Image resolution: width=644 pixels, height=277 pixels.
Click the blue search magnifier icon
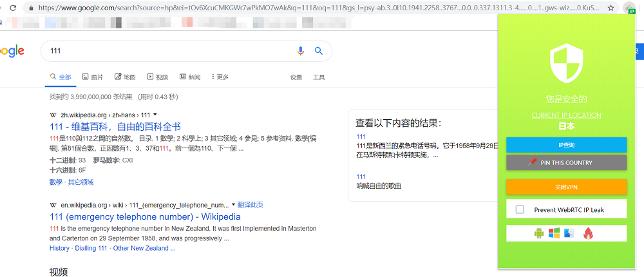pyautogui.click(x=319, y=51)
